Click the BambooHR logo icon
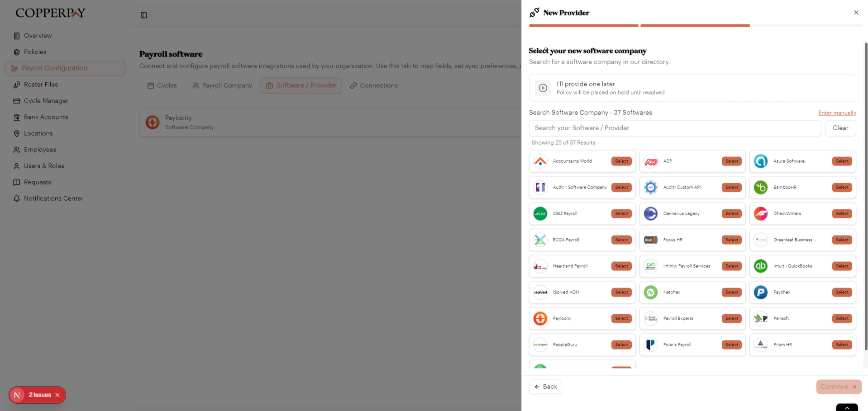Screen dimensions: 868x411 pos(760,188)
